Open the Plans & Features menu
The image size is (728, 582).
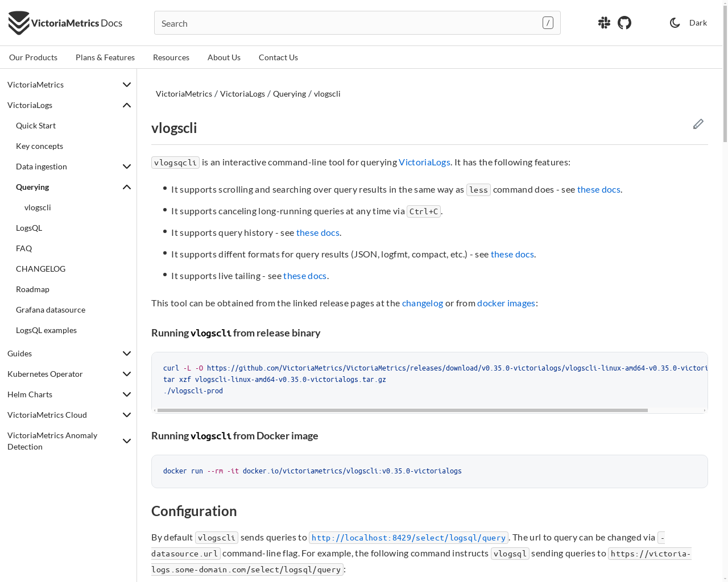pos(105,57)
